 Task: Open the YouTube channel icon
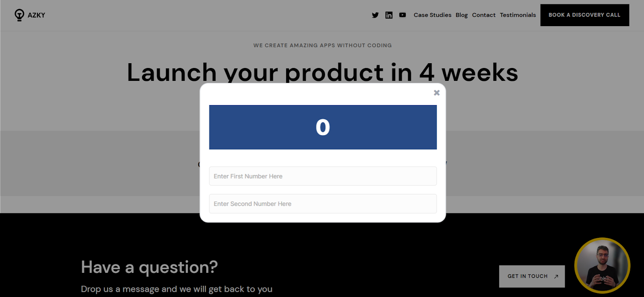coord(402,15)
